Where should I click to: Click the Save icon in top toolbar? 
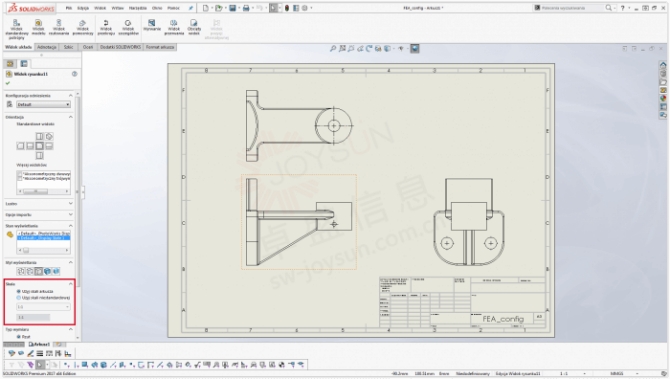pos(232,8)
